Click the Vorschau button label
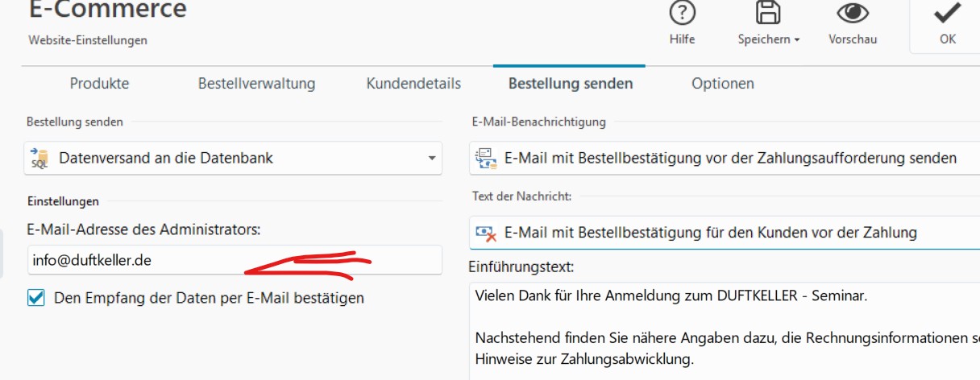This screenshot has height=380, width=980. click(853, 39)
